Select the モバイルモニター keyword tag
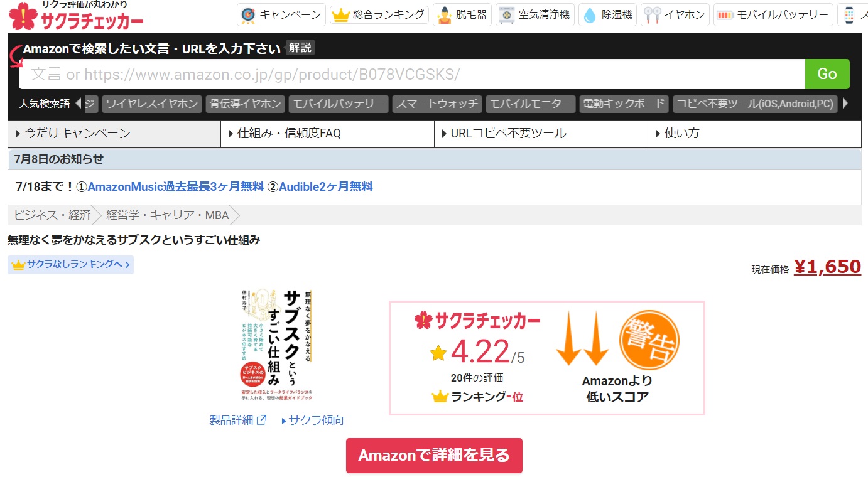Screen dimensions: 868x477 [531, 104]
